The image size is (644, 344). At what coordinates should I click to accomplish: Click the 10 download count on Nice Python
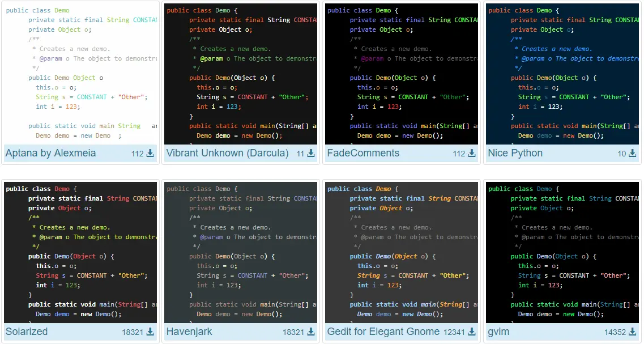(x=622, y=154)
